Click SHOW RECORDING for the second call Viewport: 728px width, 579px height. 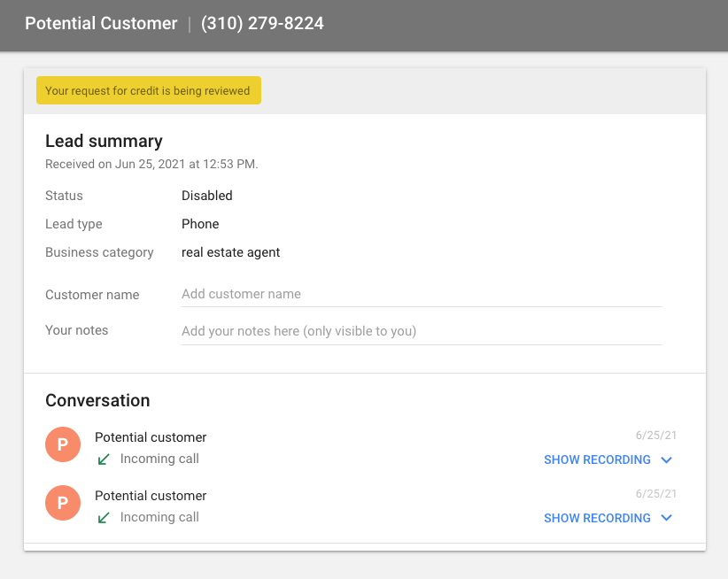pos(597,519)
